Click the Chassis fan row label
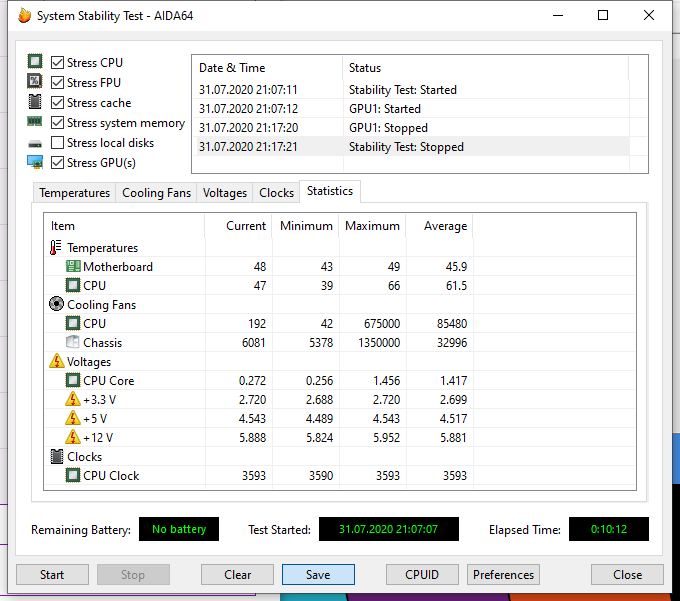Image resolution: width=680 pixels, height=601 pixels. pos(103,343)
